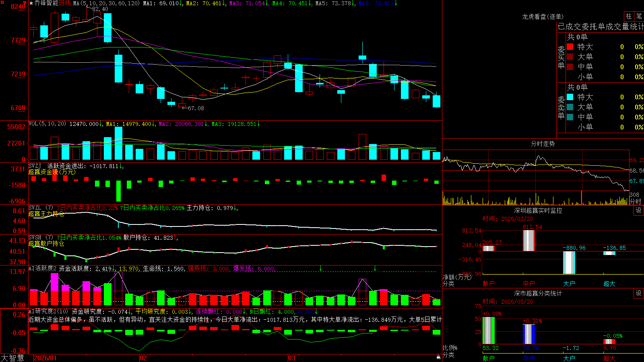This screenshot has height=362, width=644.
Task: Click the teal 中单 sell-order swatch
Action: tap(570, 117)
